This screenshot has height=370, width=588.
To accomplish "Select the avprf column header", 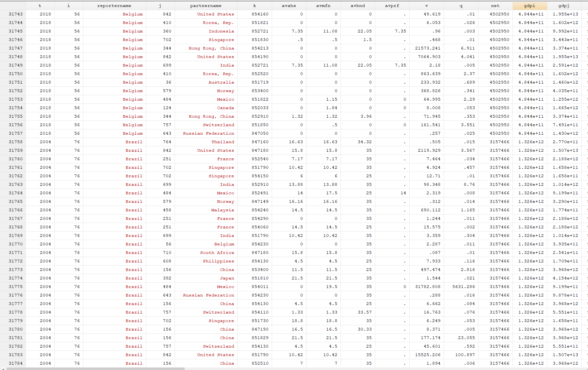I will [x=392, y=6].
